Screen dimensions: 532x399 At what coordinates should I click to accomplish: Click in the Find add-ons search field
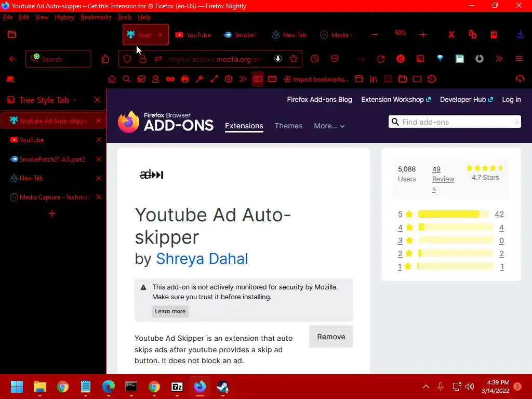455,122
